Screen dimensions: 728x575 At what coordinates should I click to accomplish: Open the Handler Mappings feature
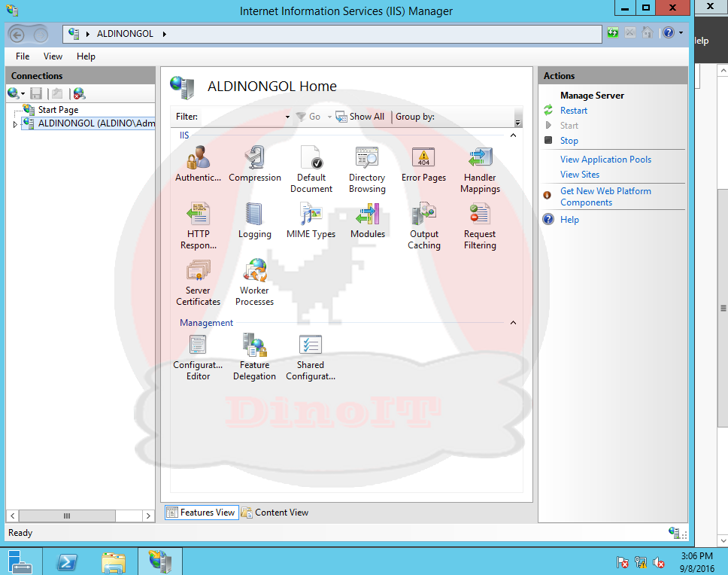point(480,169)
